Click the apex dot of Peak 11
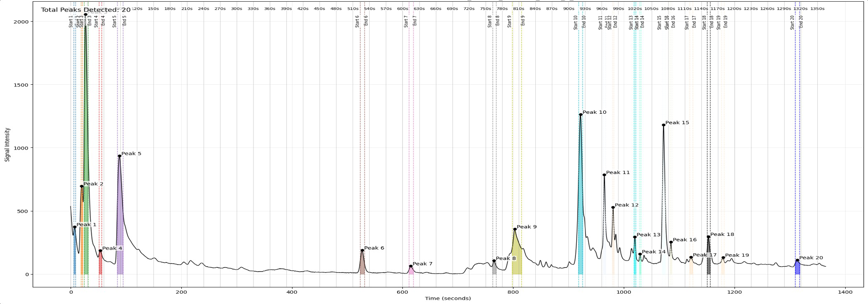Image resolution: width=868 pixels, height=304 pixels. point(604,175)
